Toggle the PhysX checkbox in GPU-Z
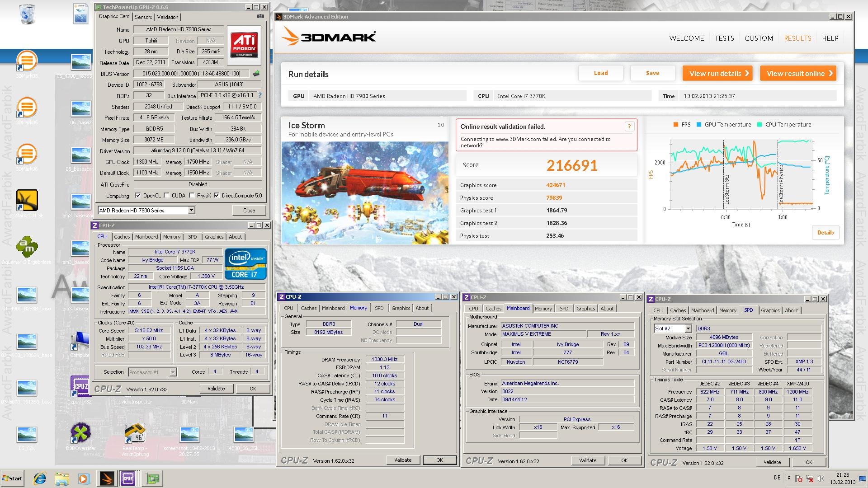 click(192, 196)
